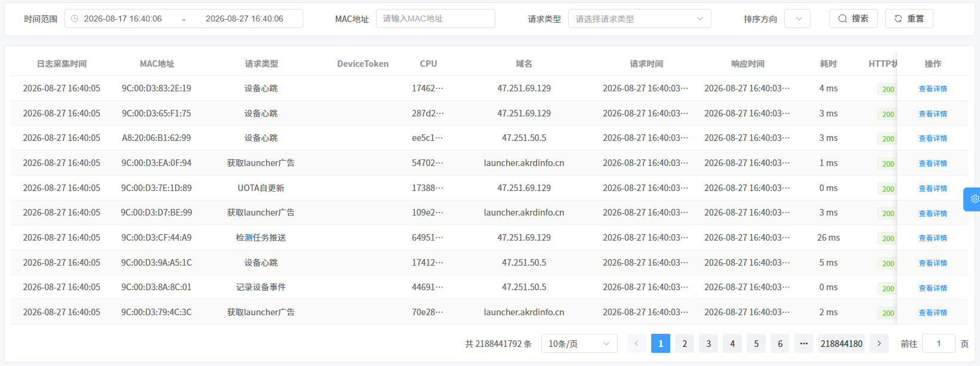This screenshot has width=980, height=366.
Task: Click the 响应时间 column header
Action: [x=748, y=63]
